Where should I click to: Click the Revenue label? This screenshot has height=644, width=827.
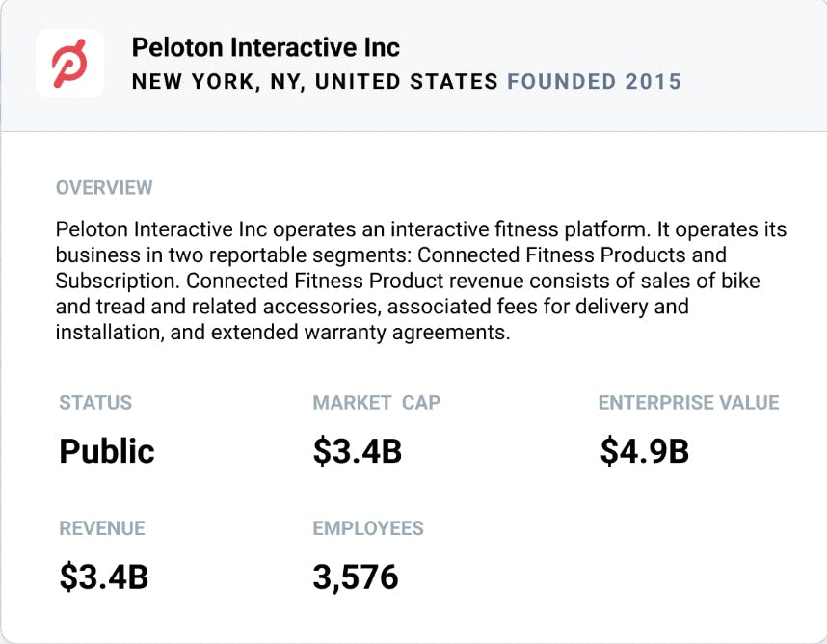[x=102, y=528]
